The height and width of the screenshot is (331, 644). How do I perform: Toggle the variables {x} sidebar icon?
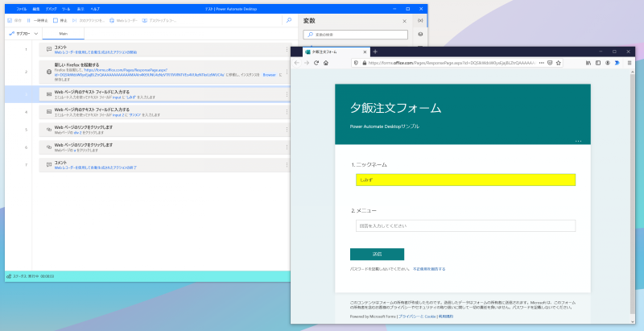coord(420,20)
